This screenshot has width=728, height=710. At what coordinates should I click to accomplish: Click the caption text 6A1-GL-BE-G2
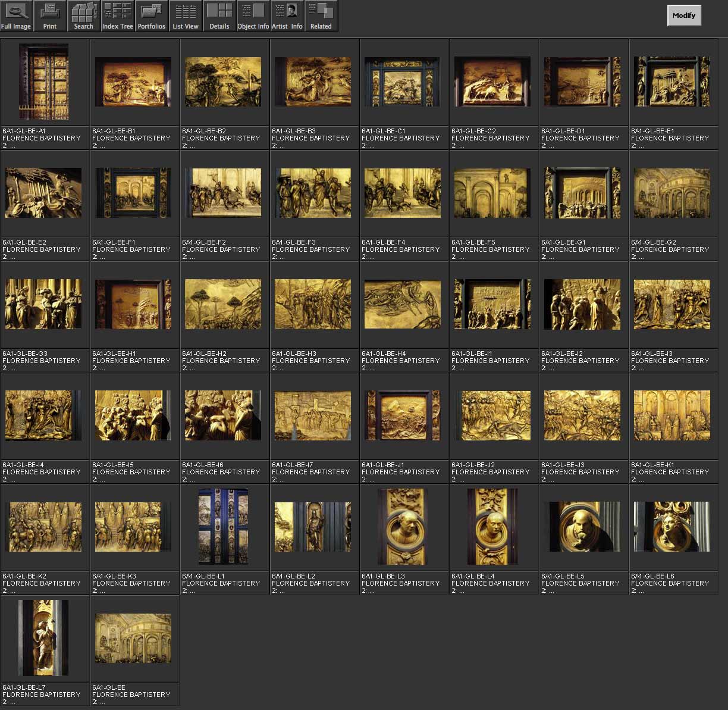coord(654,242)
